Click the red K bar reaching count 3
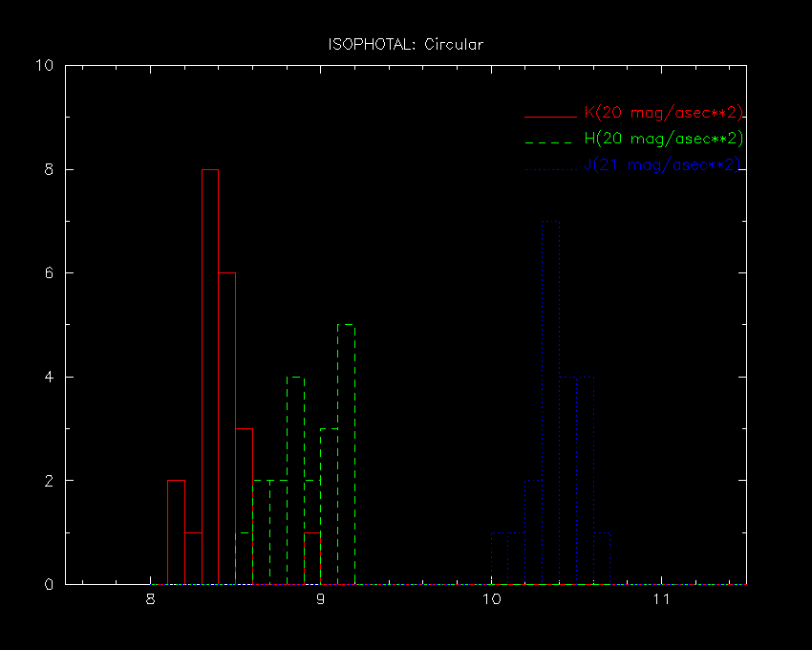The image size is (812, 650). tap(245, 507)
